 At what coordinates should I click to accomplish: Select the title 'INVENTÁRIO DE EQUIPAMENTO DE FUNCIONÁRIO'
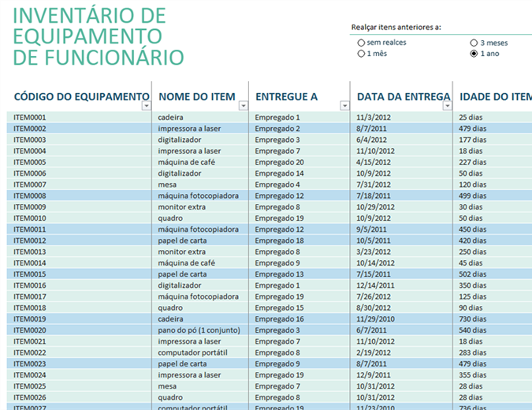pos(98,36)
